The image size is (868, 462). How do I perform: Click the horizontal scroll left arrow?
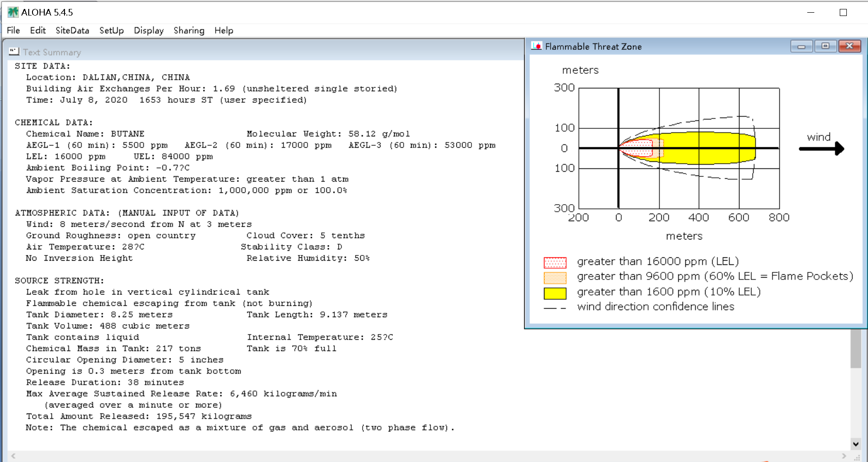[x=13, y=456]
